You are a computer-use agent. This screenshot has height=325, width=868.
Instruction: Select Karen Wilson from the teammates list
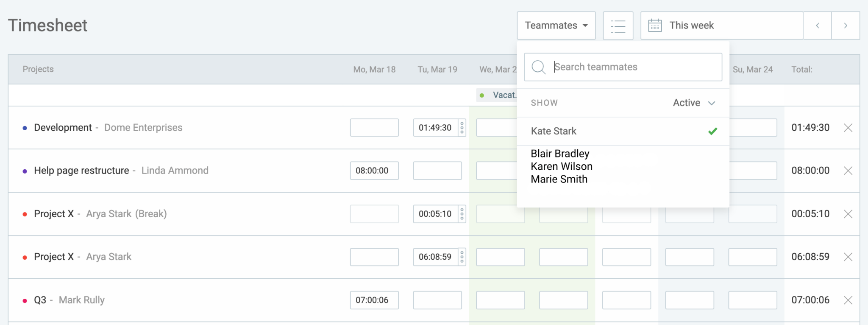(x=562, y=166)
